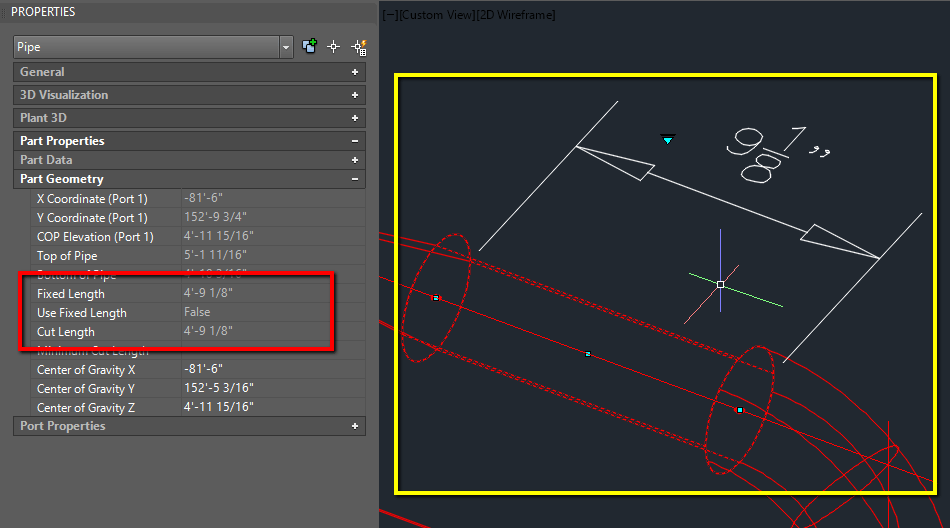
Task: Expand the General section
Action: click(x=355, y=72)
